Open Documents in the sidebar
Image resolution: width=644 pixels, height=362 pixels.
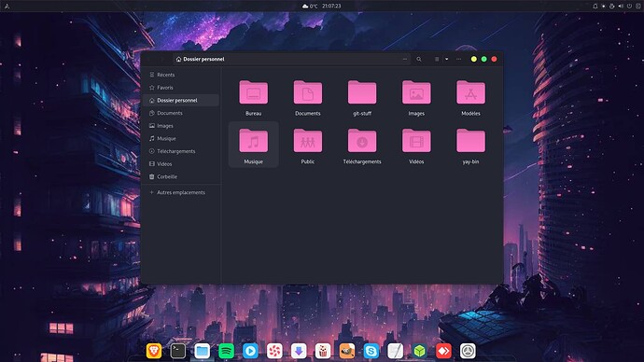(181, 113)
